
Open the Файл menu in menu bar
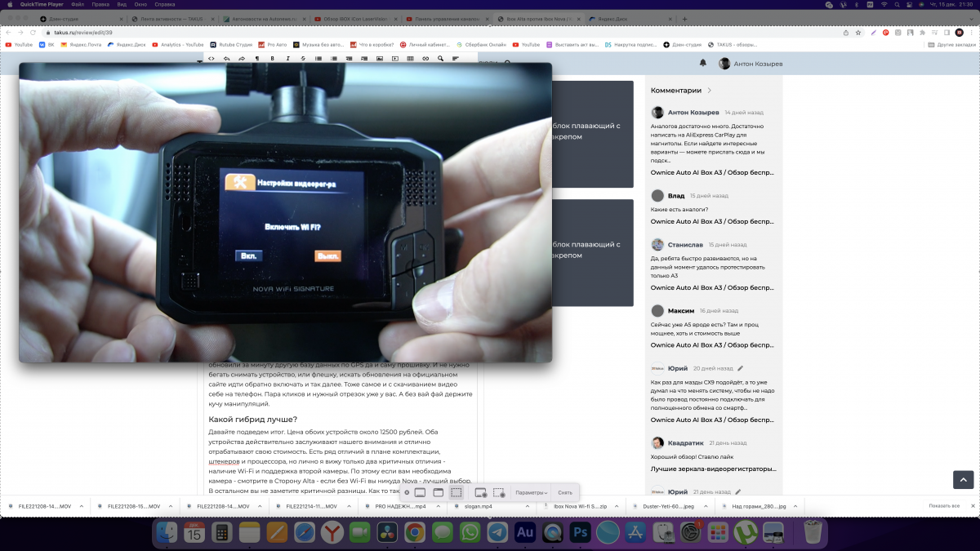(78, 4)
